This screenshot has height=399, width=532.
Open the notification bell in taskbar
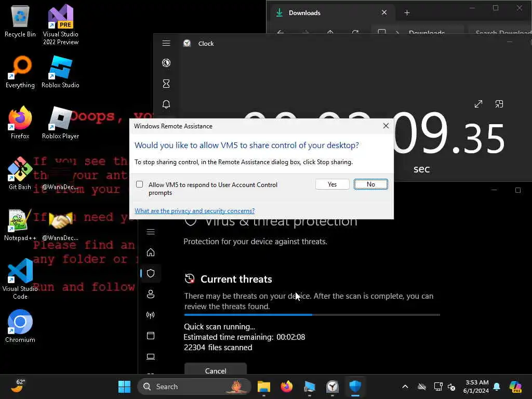tap(497, 387)
